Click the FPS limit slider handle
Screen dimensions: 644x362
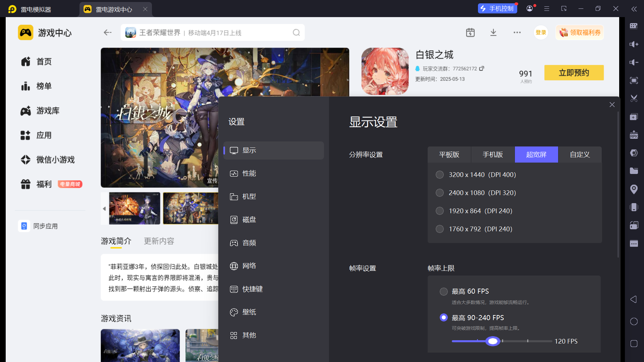click(493, 341)
